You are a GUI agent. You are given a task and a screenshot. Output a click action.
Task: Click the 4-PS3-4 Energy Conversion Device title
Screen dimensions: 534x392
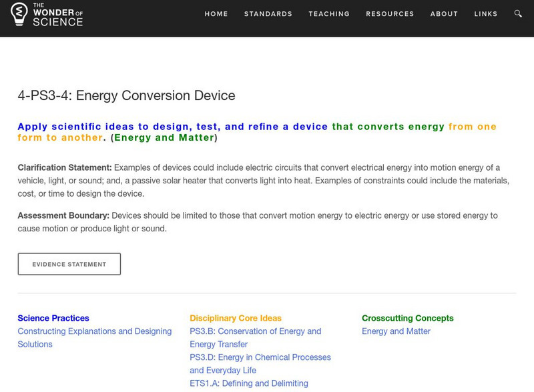pos(127,95)
